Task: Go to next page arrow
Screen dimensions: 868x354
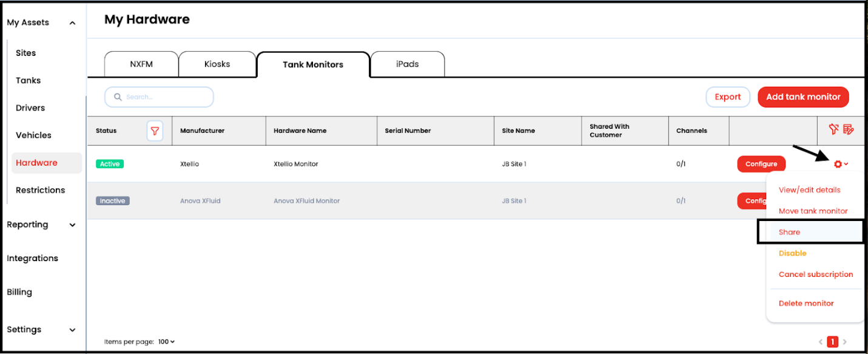Action: 845,342
